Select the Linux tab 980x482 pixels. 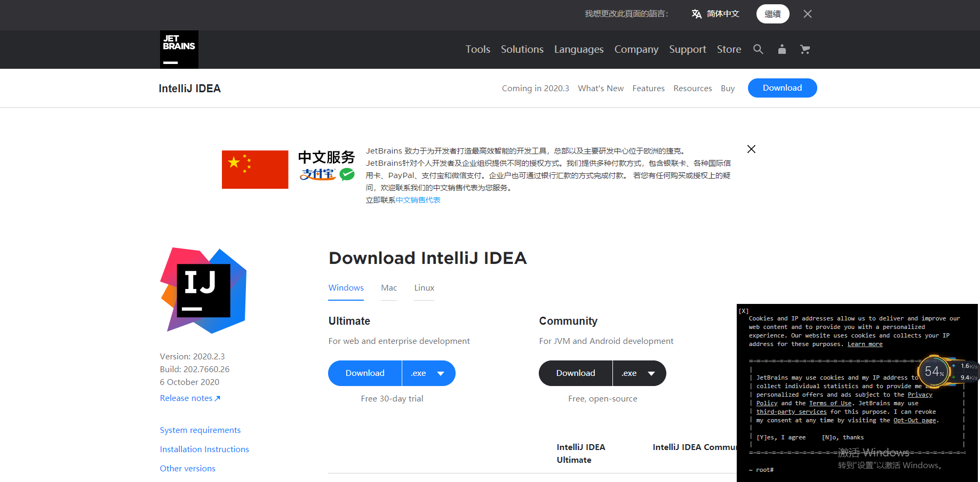click(424, 288)
